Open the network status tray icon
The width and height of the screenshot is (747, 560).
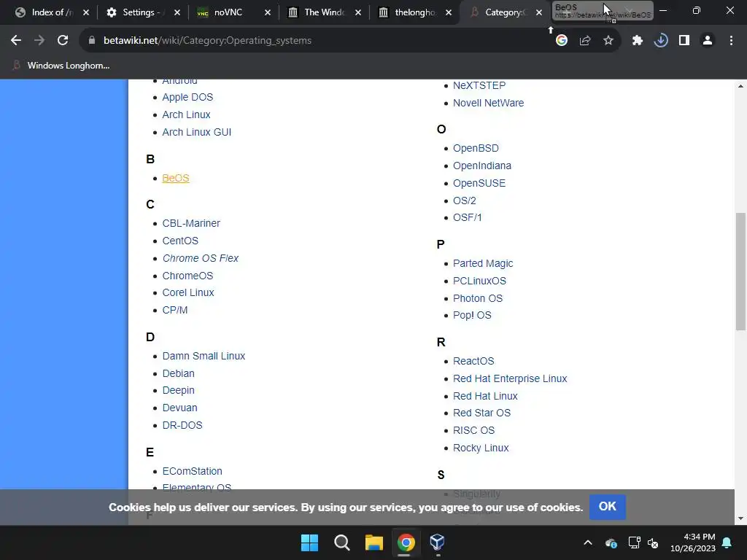click(x=634, y=542)
